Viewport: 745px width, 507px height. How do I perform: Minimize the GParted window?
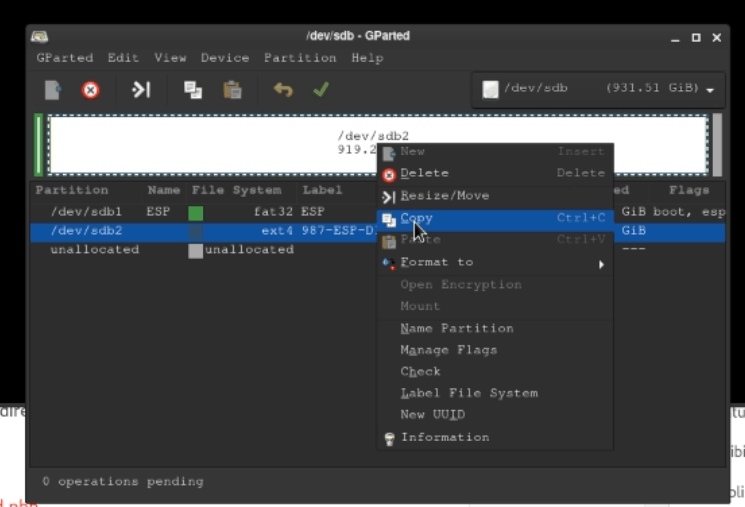click(675, 38)
